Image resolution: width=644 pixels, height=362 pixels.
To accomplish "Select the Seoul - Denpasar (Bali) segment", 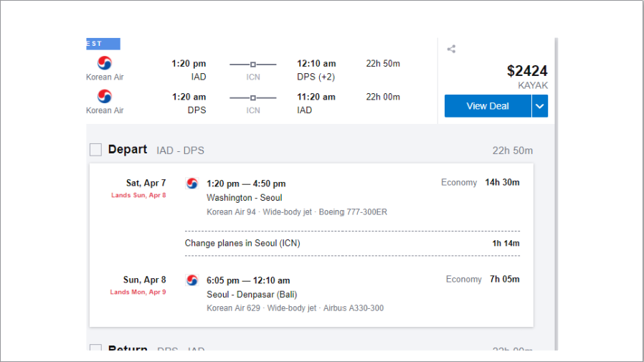I will tap(251, 294).
